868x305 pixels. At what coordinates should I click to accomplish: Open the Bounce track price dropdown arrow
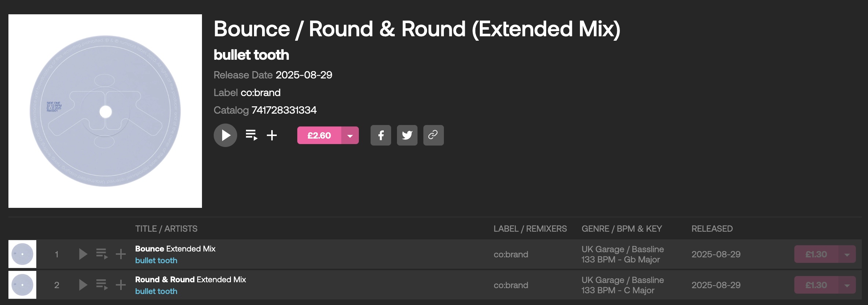(847, 254)
